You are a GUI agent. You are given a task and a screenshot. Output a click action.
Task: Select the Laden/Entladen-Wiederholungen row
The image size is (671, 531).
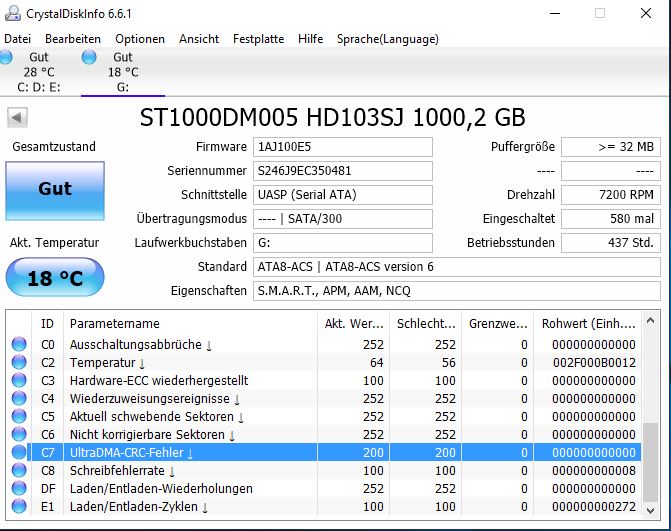(x=324, y=488)
